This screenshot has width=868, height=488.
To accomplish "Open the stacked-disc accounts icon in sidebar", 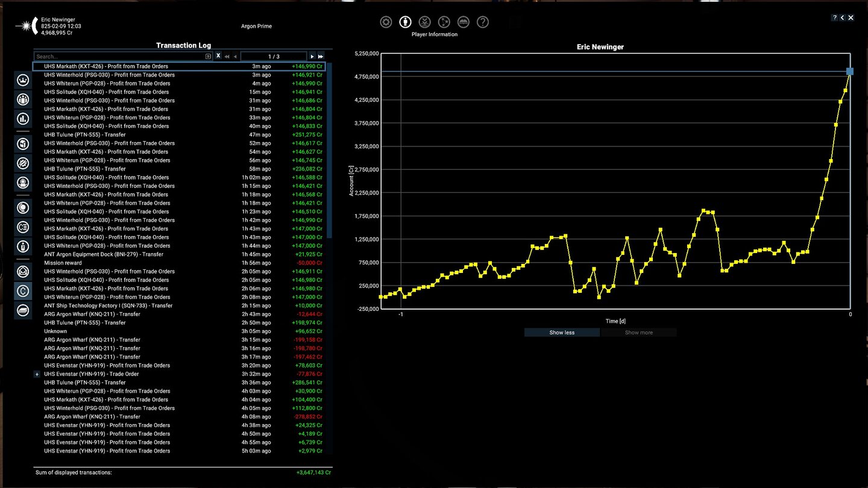I will click(23, 310).
